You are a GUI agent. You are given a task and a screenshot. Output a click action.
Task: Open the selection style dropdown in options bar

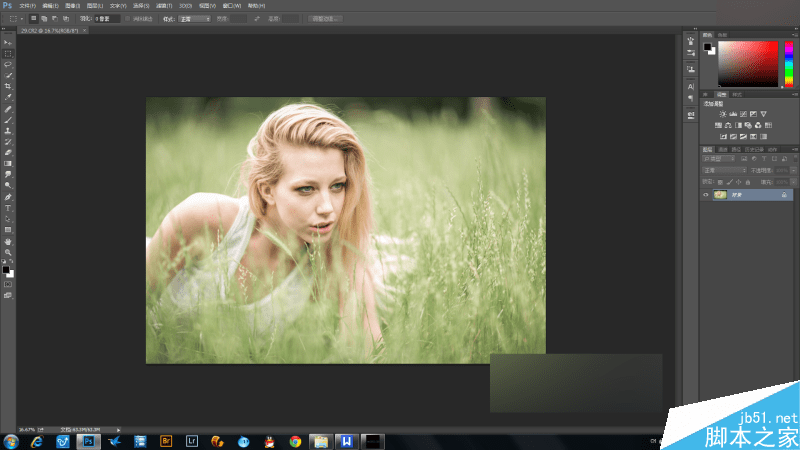(194, 19)
